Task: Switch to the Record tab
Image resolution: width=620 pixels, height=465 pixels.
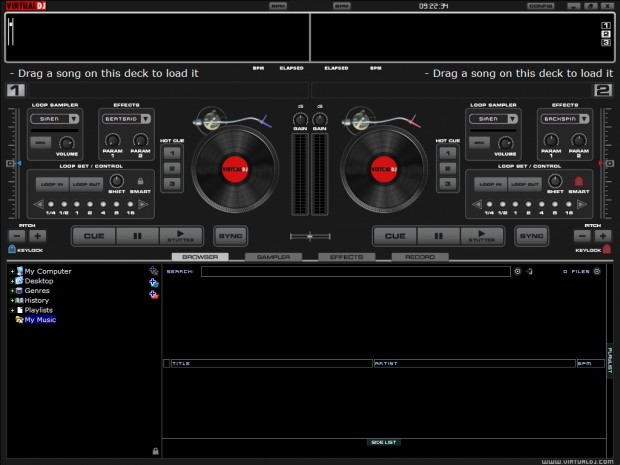Action: click(x=420, y=257)
